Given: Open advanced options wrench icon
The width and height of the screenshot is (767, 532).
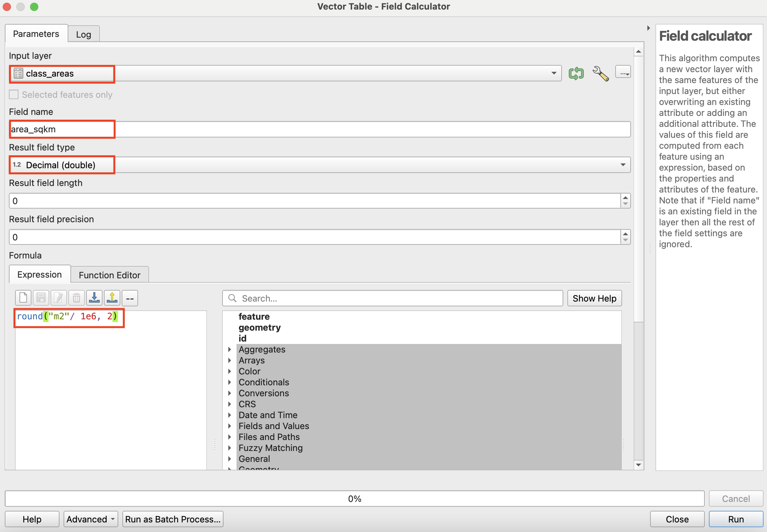Looking at the screenshot, I should click(x=600, y=74).
